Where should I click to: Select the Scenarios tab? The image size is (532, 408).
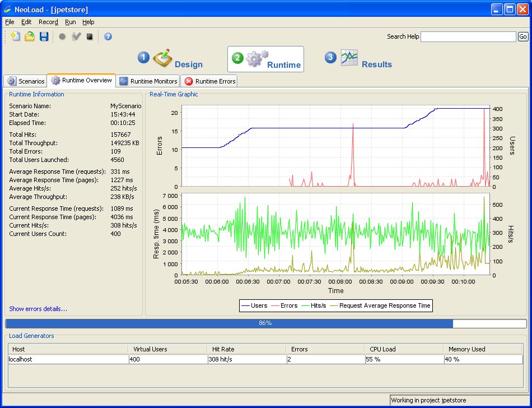(26, 81)
